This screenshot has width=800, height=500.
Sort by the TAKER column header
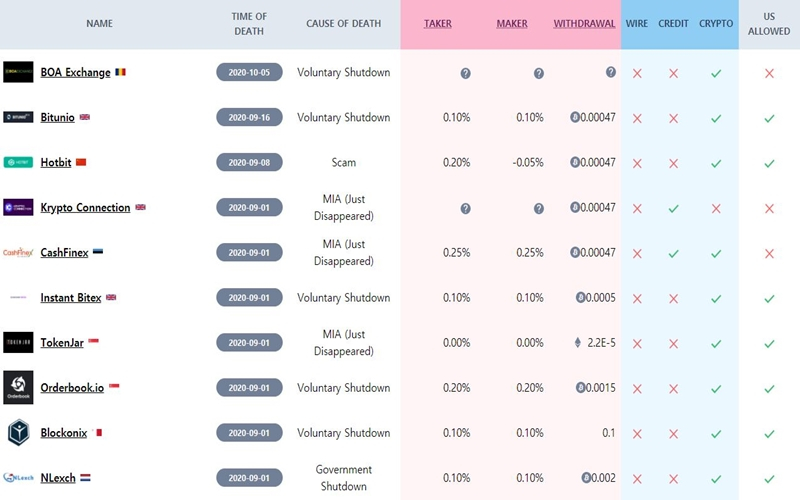(438, 24)
